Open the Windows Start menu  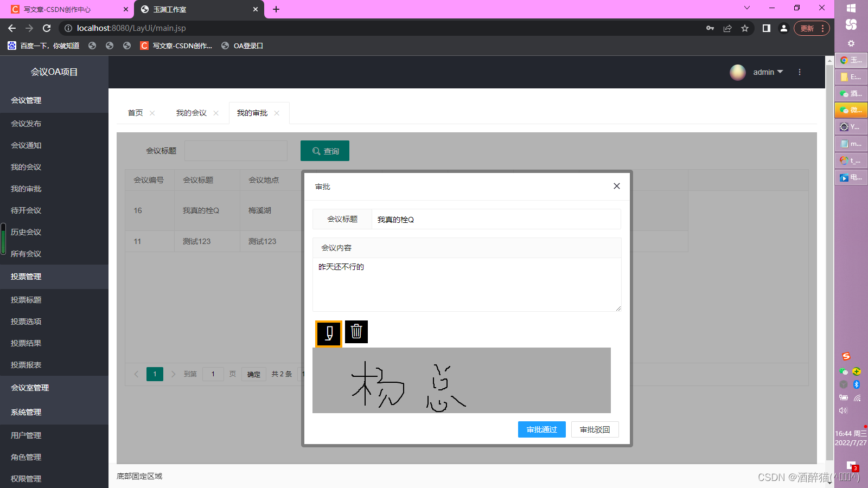(x=851, y=8)
